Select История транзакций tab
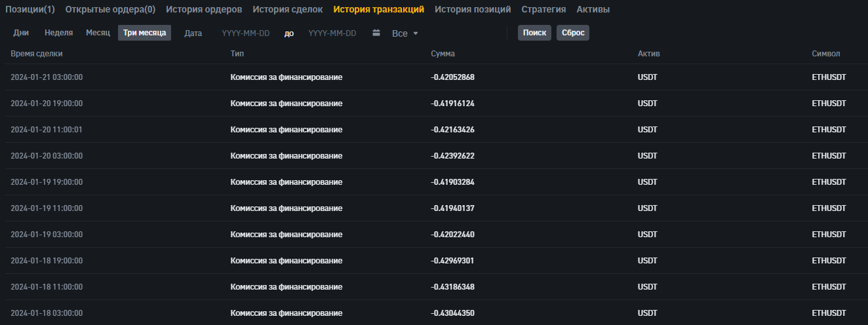The image size is (868, 325). point(378,10)
